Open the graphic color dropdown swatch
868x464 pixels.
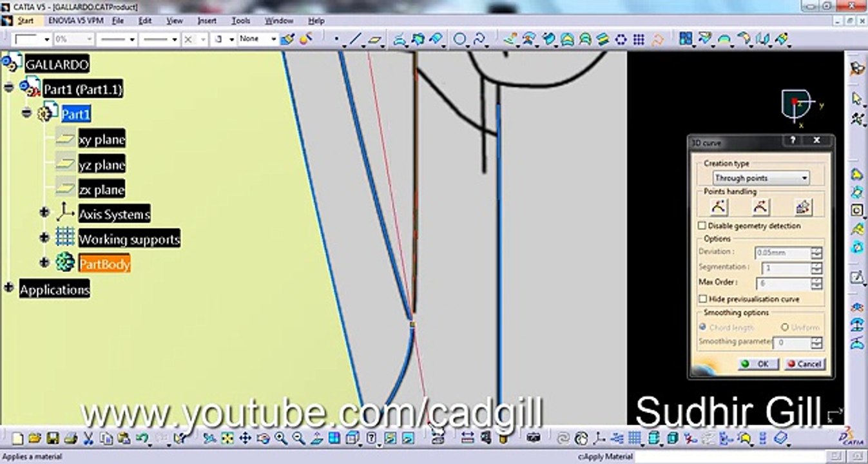(x=32, y=39)
